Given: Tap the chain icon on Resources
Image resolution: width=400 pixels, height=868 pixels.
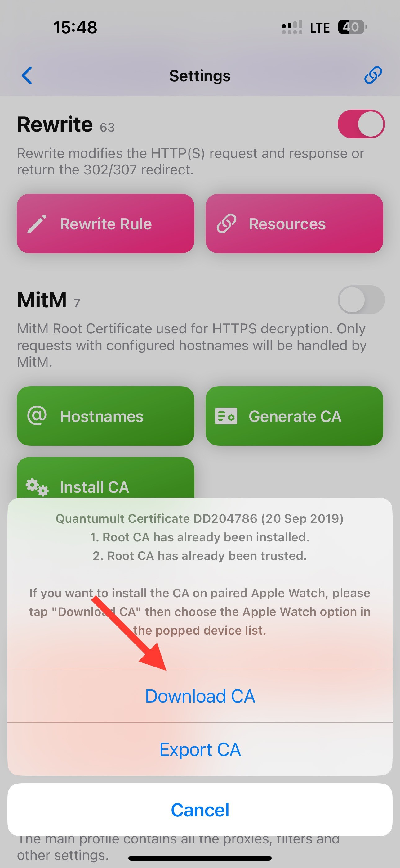Looking at the screenshot, I should click(226, 224).
